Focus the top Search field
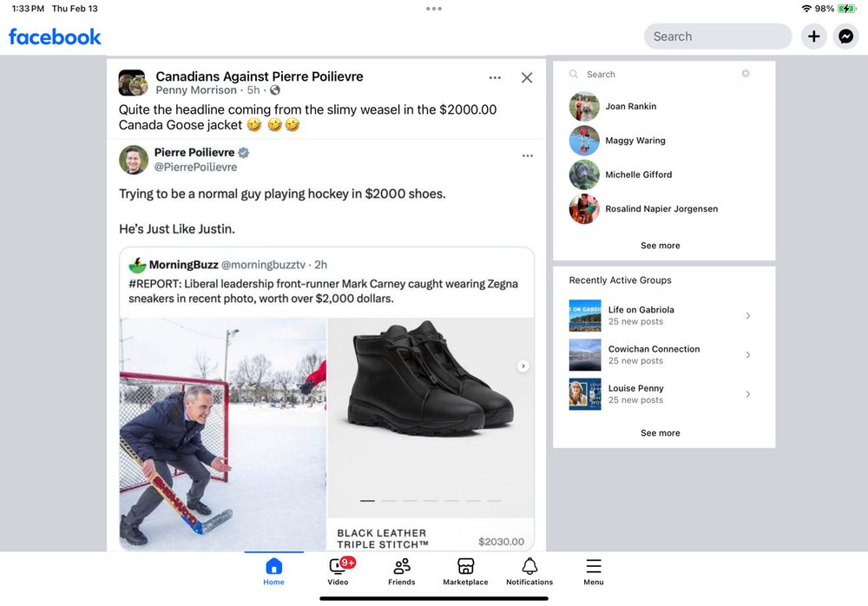Screen dimensions: 868x606 click(718, 36)
